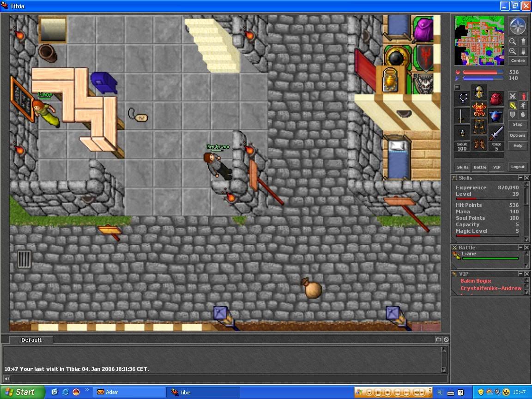532x399 pixels.
Task: Select the amulet necklace slot
Action: coord(462,99)
